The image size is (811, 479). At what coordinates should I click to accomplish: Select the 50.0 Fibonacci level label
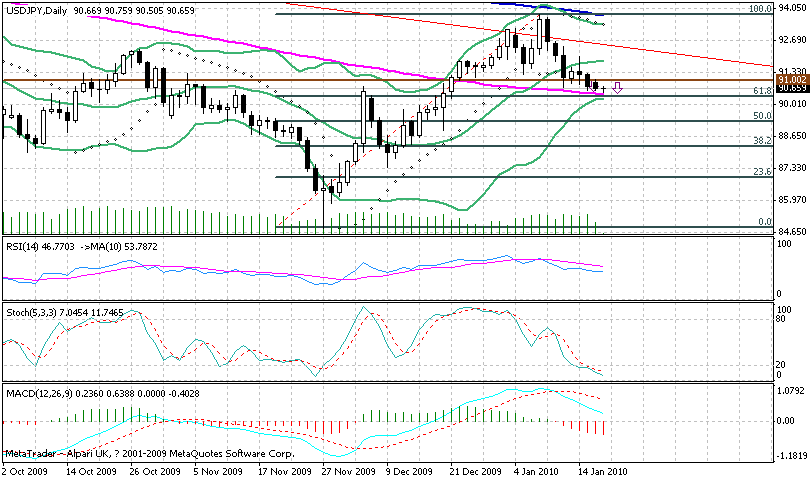(x=762, y=116)
